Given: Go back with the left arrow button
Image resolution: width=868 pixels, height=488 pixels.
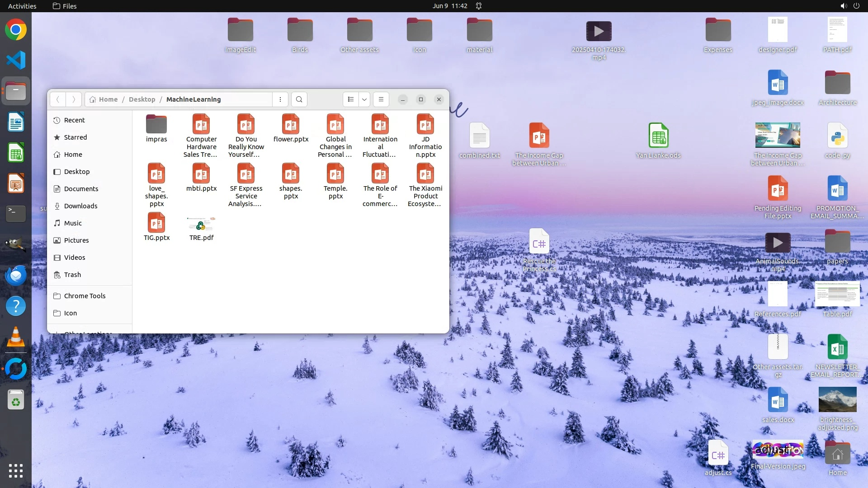Looking at the screenshot, I should pyautogui.click(x=58, y=99).
